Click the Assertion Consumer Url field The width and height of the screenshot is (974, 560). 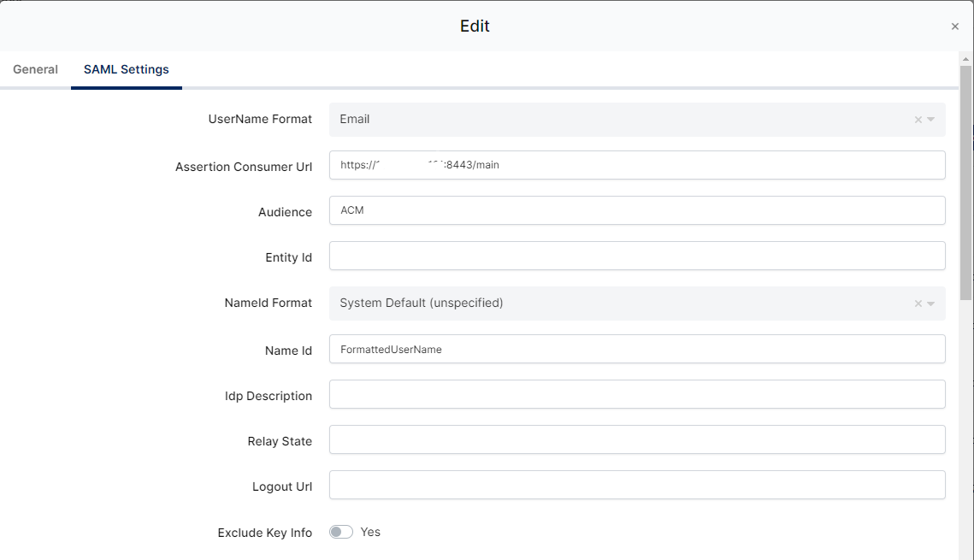[x=636, y=165]
